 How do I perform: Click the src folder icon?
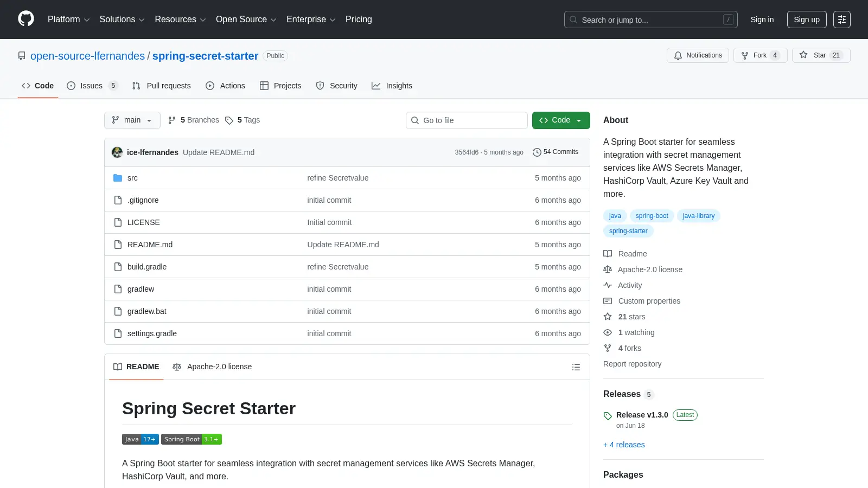click(x=118, y=178)
